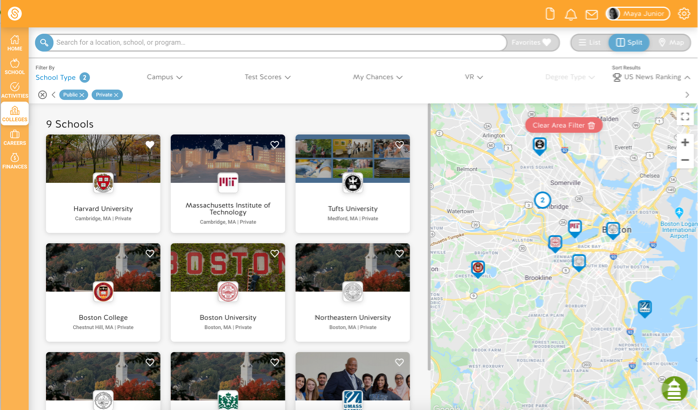Click the Tufts seal logo on its card
Image resolution: width=698 pixels, height=410 pixels.
click(353, 183)
